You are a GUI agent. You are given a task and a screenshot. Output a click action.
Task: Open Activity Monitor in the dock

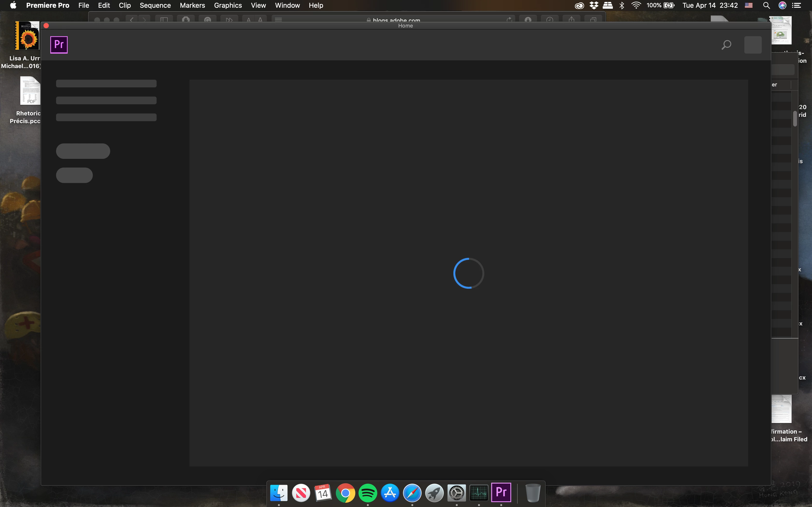coord(479,493)
